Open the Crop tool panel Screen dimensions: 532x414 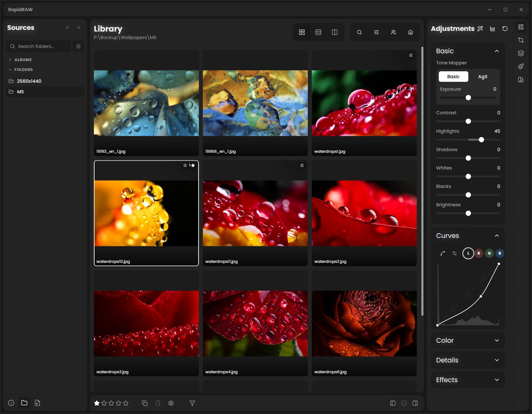tap(521, 40)
